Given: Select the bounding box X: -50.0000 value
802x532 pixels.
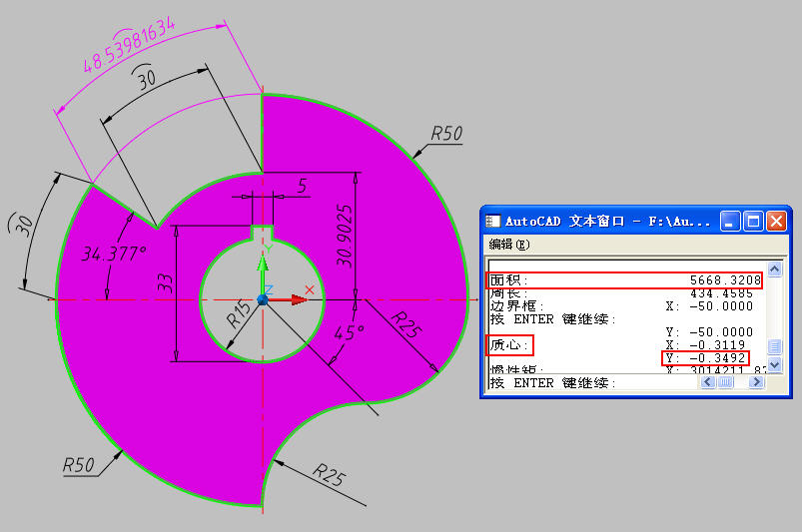Looking at the screenshot, I should tap(709, 306).
